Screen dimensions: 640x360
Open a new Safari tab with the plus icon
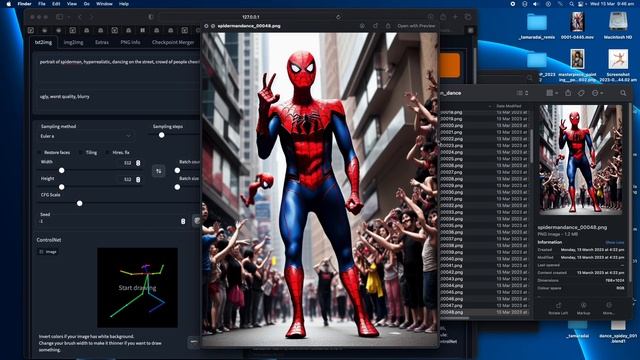[x=455, y=17]
